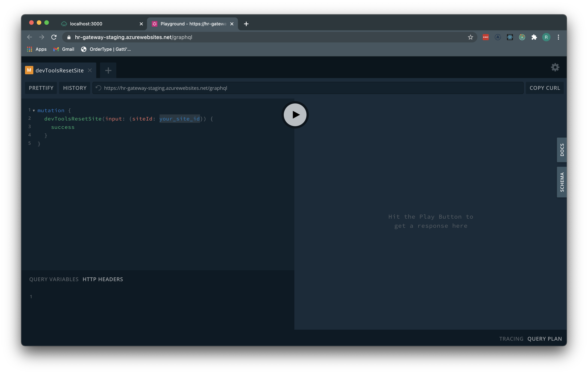The height and width of the screenshot is (374, 588).
Task: Switch to the QUERY VARIABLES tab
Action: tap(54, 279)
